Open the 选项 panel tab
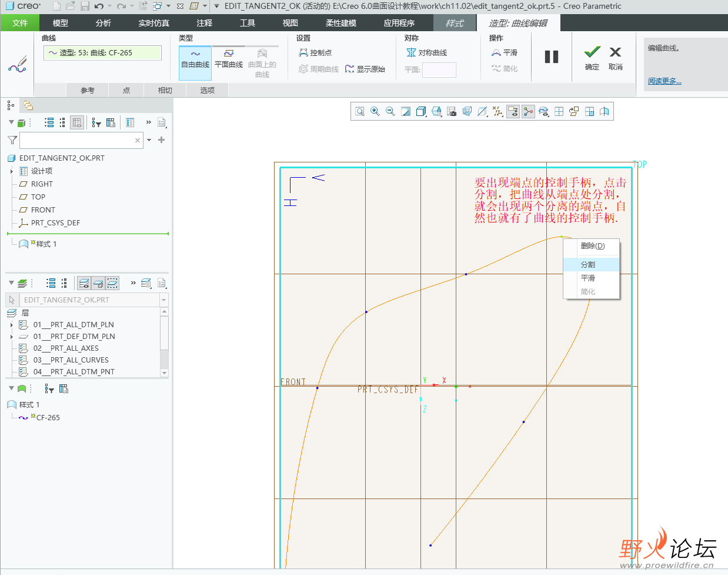The height and width of the screenshot is (575, 728). coord(208,90)
